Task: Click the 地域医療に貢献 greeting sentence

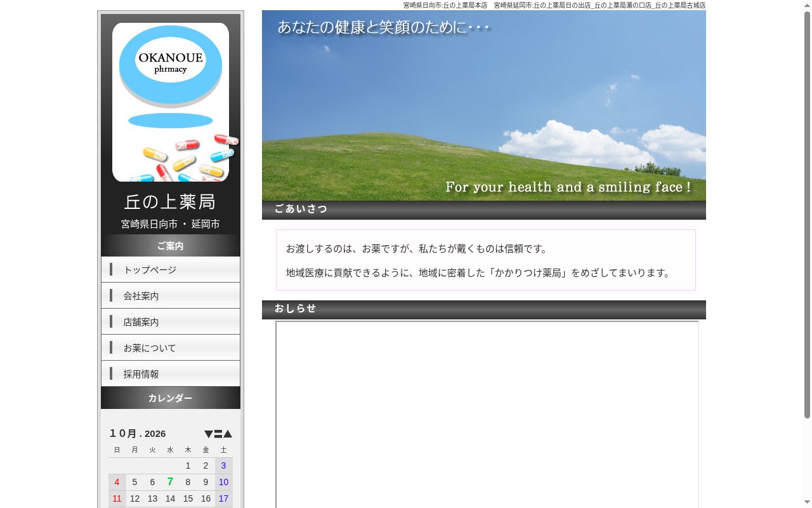Action: [480, 273]
